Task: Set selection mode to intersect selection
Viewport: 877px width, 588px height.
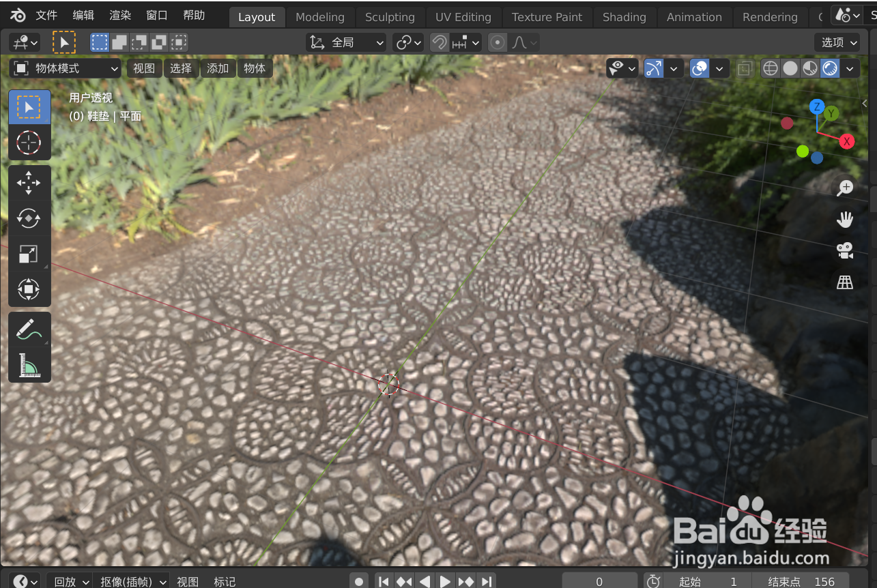Action: tap(179, 43)
